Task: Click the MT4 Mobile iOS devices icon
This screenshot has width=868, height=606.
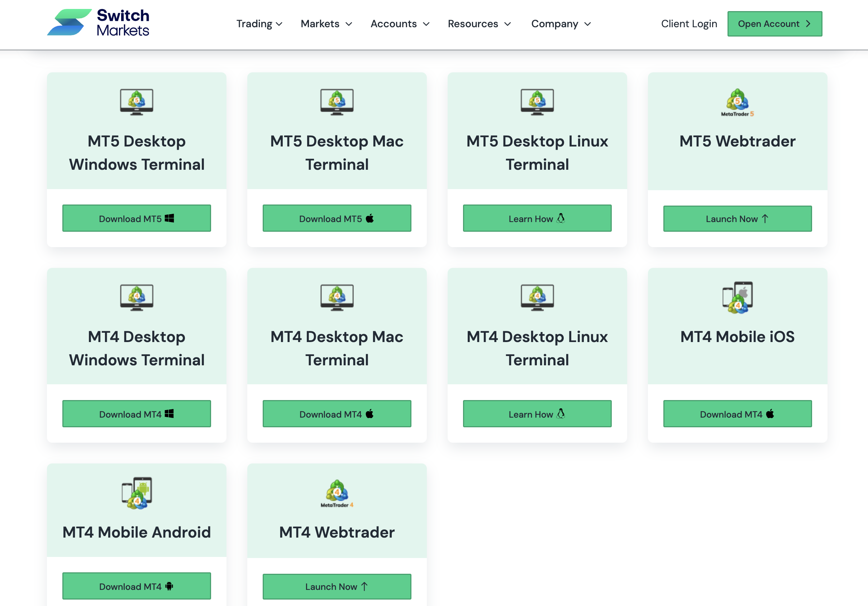Action: pos(737,297)
